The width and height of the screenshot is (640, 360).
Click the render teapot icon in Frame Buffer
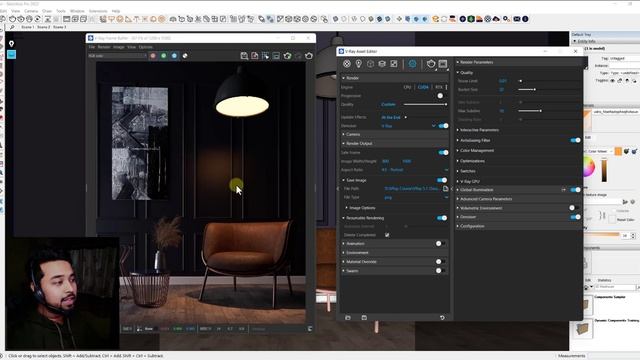[309, 56]
